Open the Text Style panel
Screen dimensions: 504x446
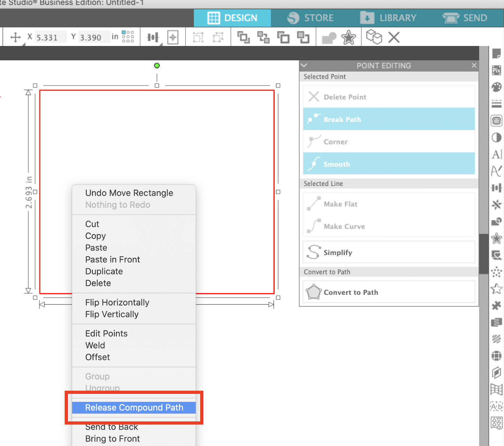[x=496, y=154]
